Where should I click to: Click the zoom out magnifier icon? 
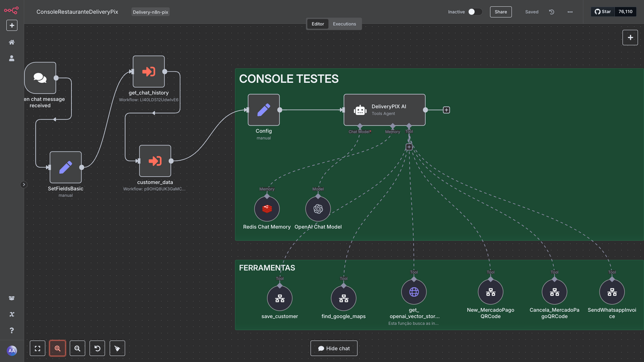78,348
